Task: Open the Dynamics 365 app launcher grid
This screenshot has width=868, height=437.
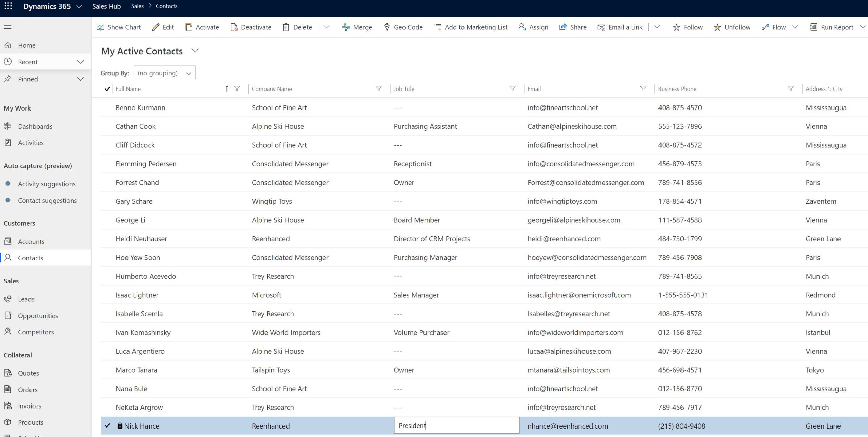Action: point(8,6)
